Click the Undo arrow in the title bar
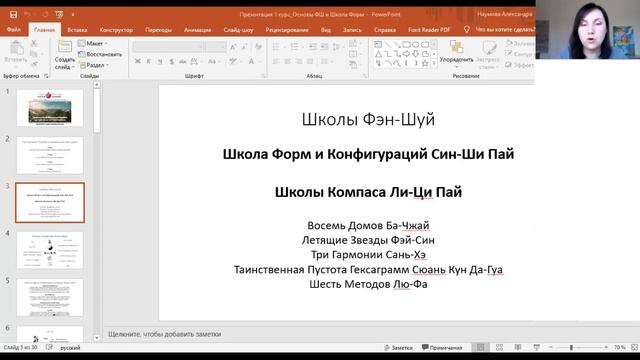 point(28,15)
